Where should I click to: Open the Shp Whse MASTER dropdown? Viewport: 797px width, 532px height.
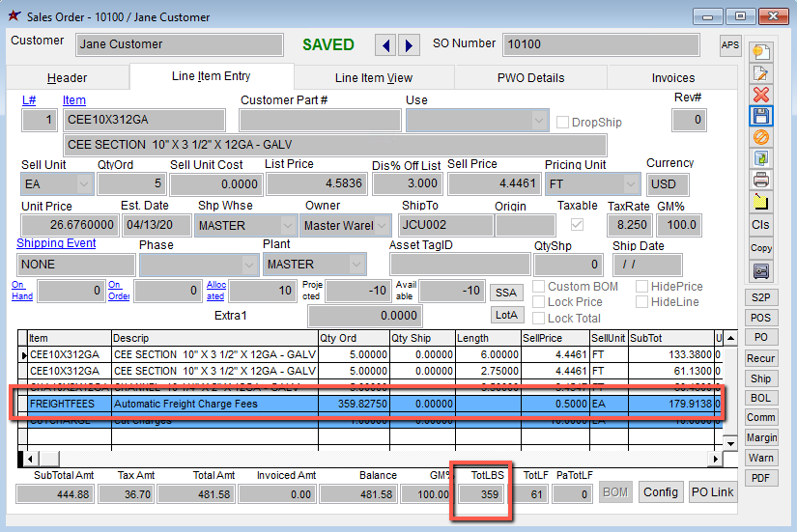click(x=288, y=225)
